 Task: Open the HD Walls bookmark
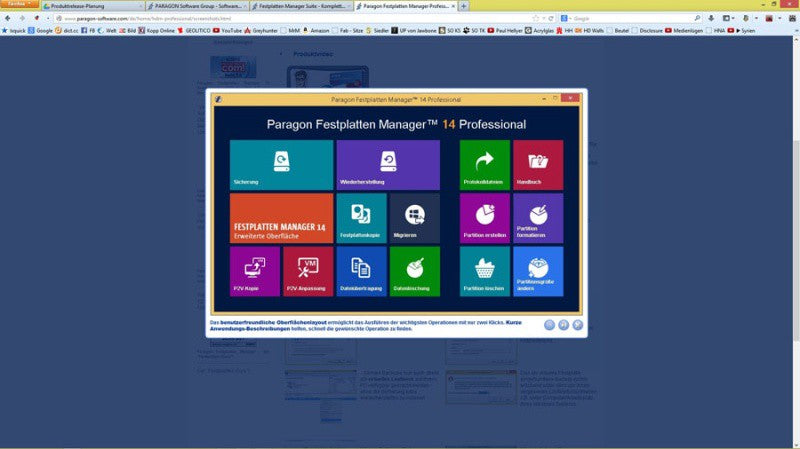point(590,31)
